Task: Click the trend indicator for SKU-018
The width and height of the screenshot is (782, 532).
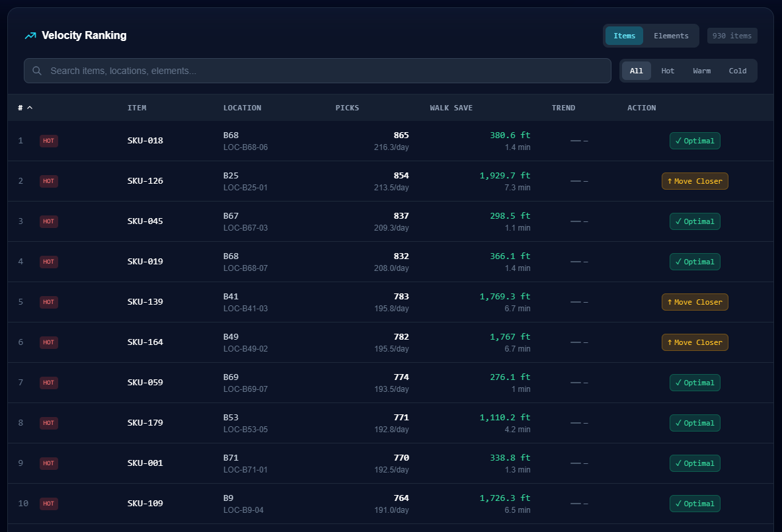Action: (x=579, y=141)
